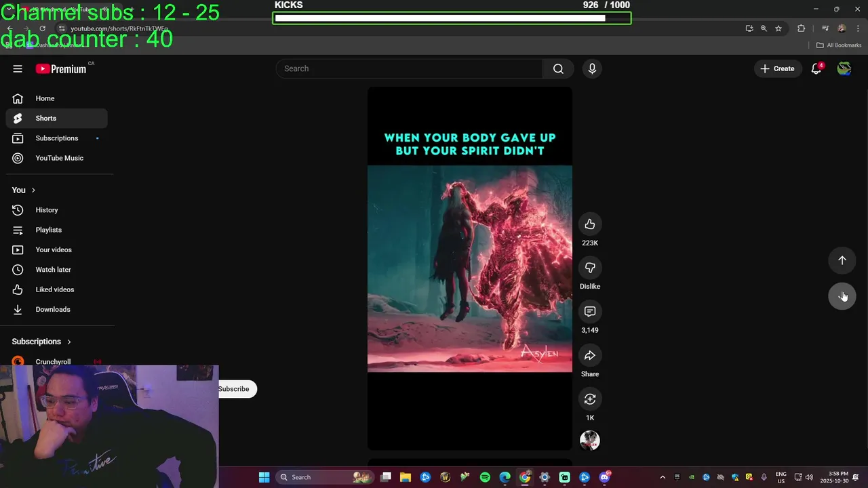This screenshot has height=488, width=868.
Task: Open the Chrome zoom magnifier icon
Action: (764, 28)
